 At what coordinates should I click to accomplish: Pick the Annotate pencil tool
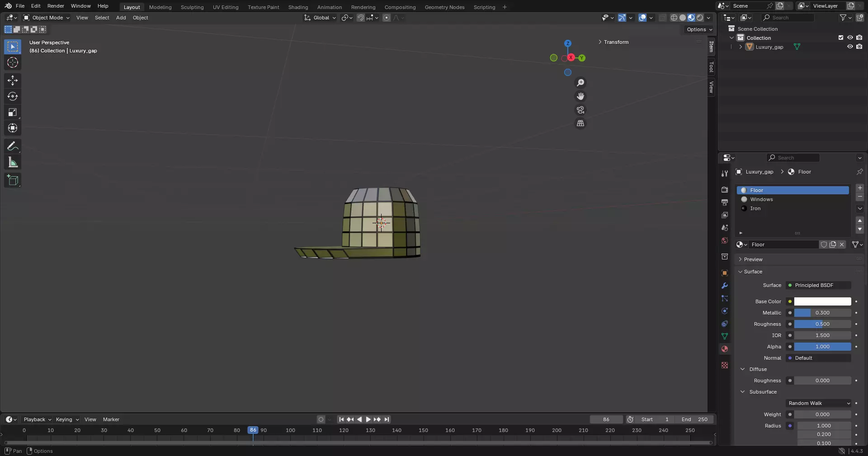coord(13,146)
